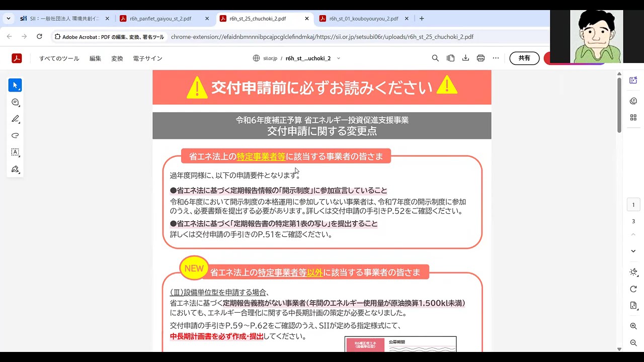Toggle the night mode display icon

tap(633, 272)
